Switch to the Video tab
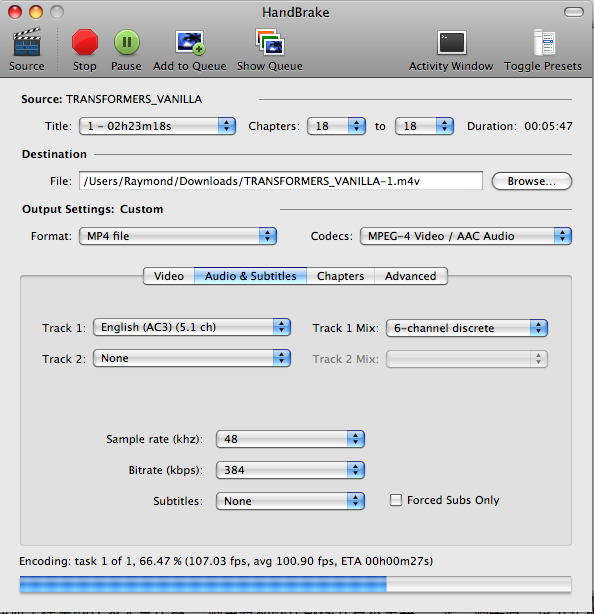This screenshot has width=594, height=614. click(x=169, y=276)
